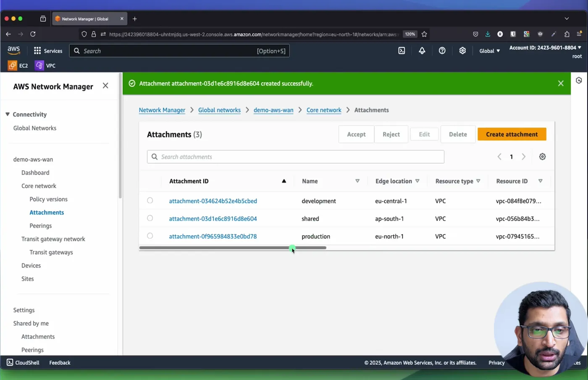
Task: Open the Account ID dropdown
Action: click(545, 47)
